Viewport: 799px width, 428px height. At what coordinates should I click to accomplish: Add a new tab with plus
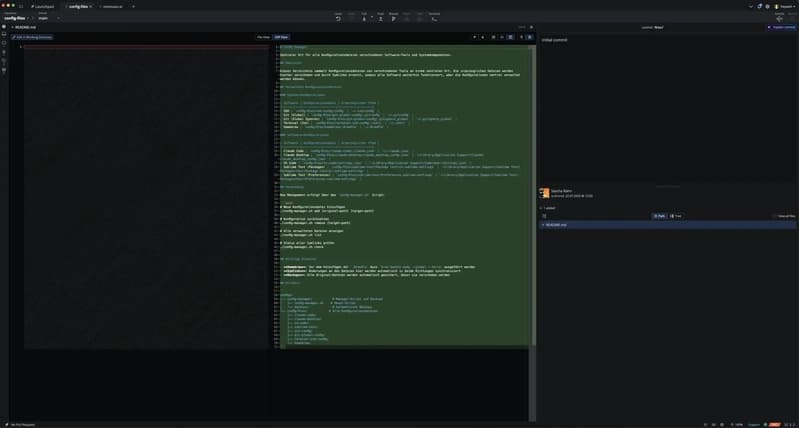134,7
